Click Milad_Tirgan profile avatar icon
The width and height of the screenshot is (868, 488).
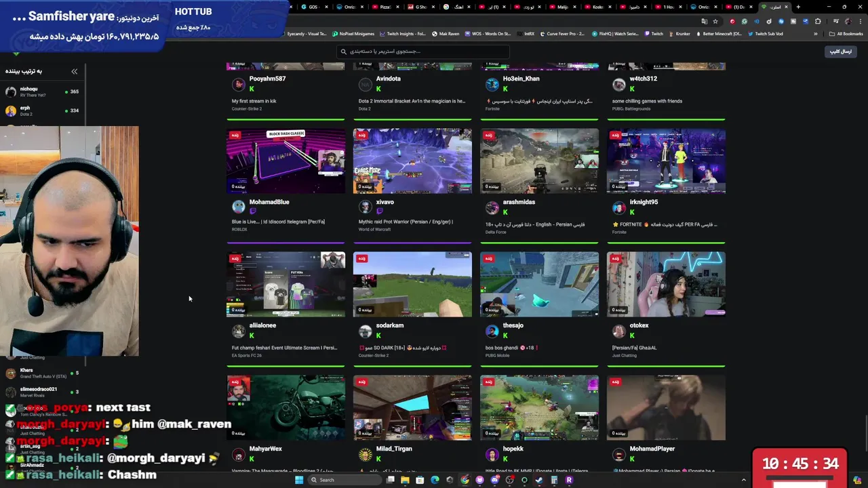tap(365, 454)
